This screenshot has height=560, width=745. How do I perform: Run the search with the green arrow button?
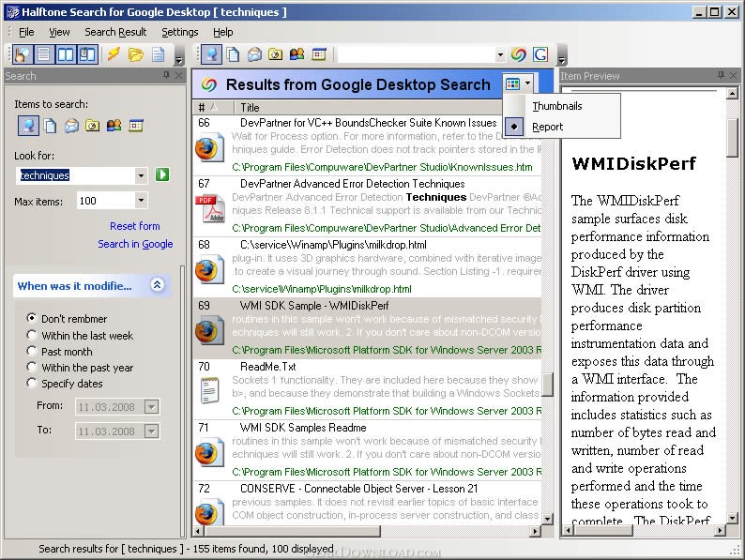tap(162, 174)
